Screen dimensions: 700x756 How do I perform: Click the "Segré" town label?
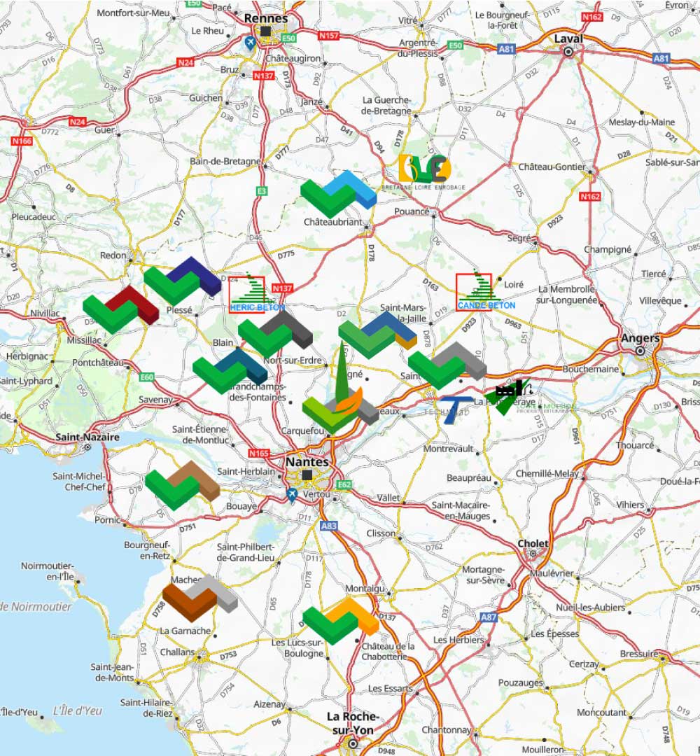click(x=519, y=238)
